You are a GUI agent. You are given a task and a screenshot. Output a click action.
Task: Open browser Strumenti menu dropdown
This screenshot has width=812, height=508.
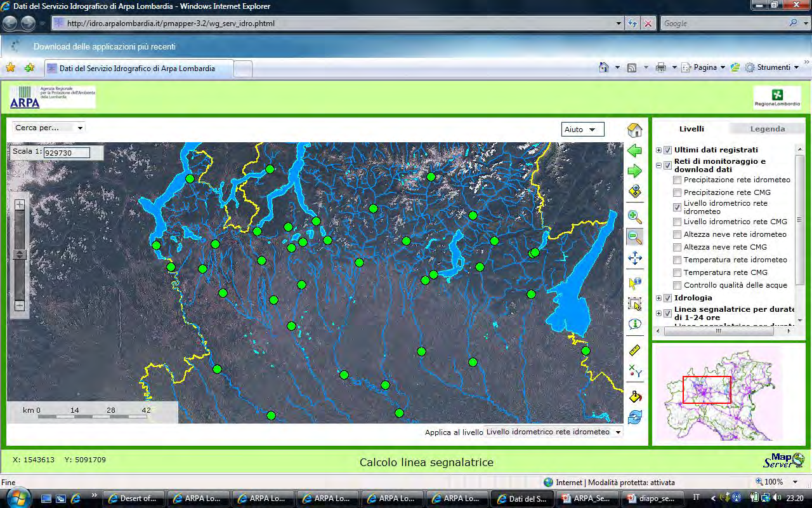tap(771, 67)
